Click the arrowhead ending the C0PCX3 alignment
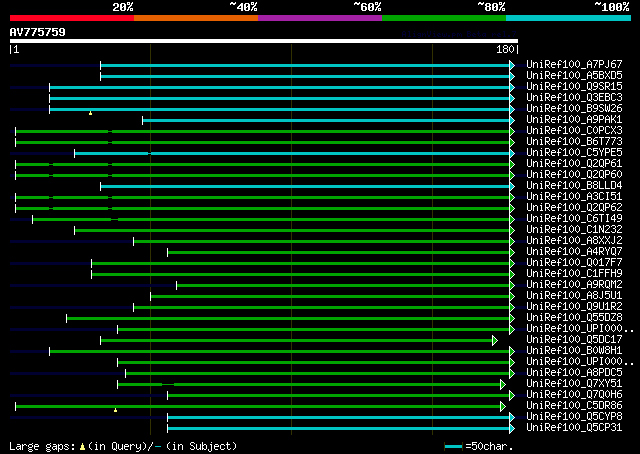640x454 pixels. click(x=512, y=131)
